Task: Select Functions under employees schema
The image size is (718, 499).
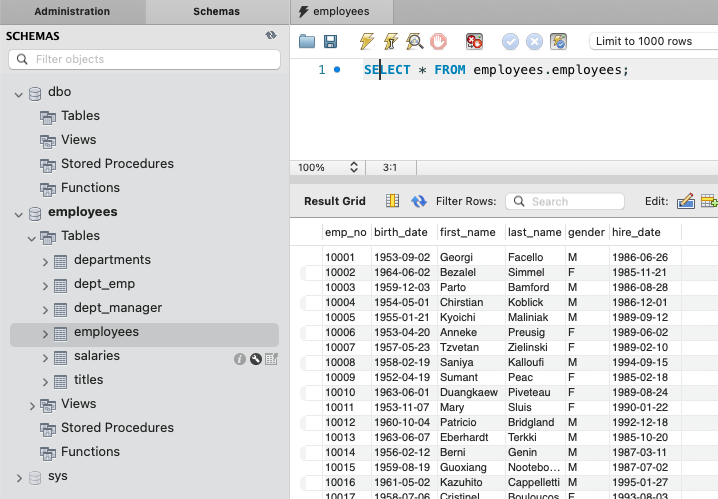Action: (90, 452)
